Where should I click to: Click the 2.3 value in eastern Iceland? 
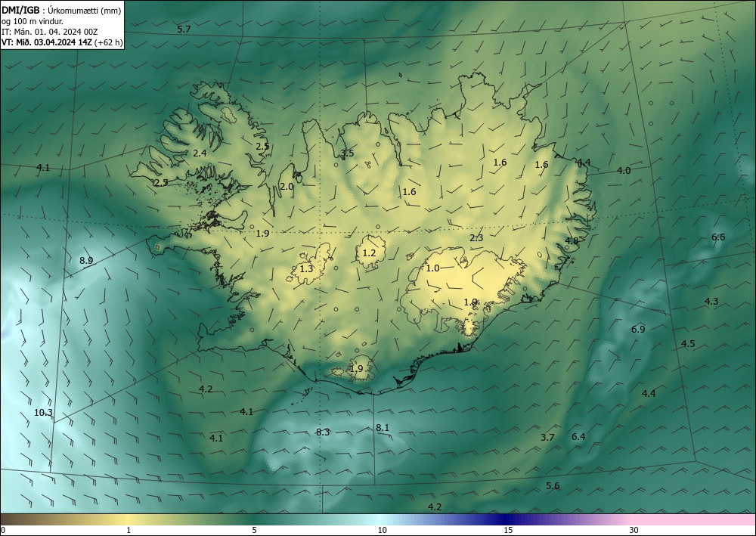point(476,237)
